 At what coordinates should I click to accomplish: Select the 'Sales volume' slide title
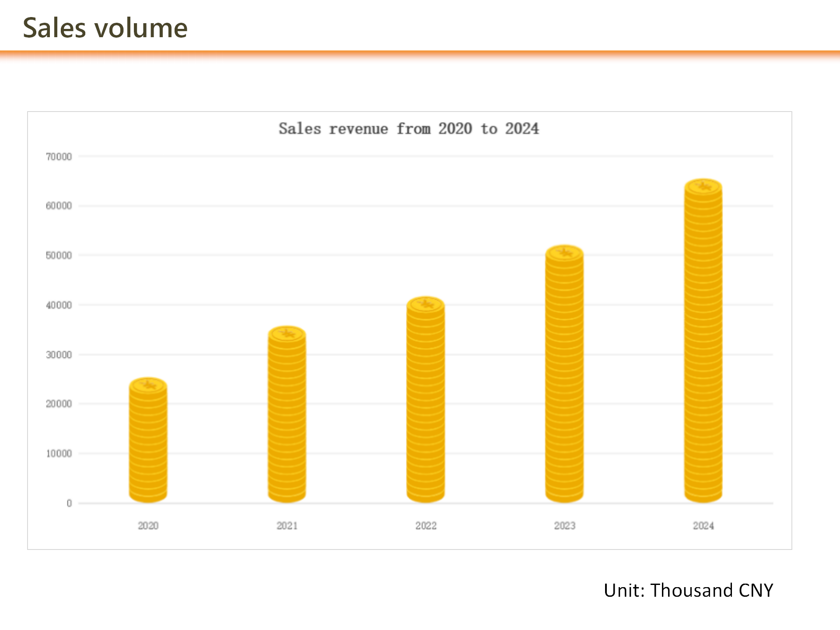click(105, 28)
